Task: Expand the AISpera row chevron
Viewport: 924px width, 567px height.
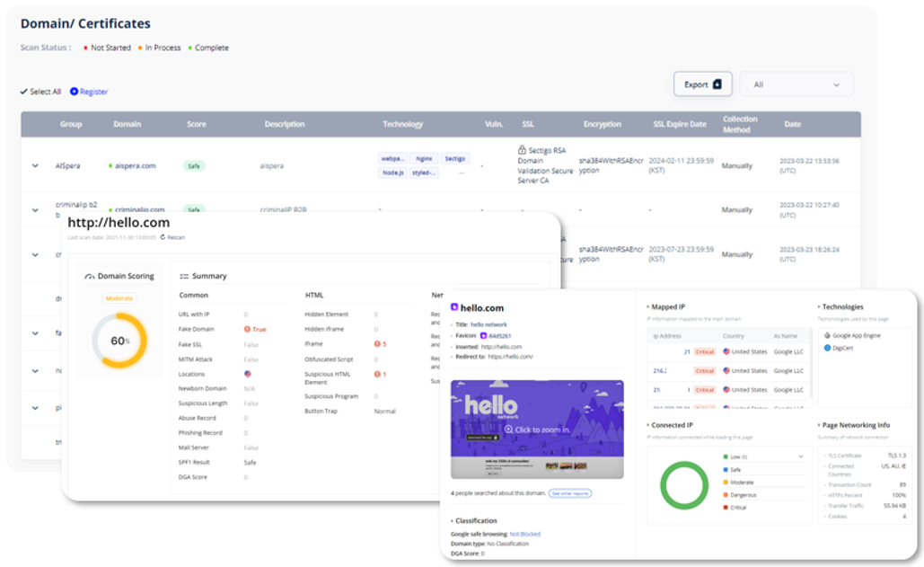Action: pyautogui.click(x=35, y=165)
